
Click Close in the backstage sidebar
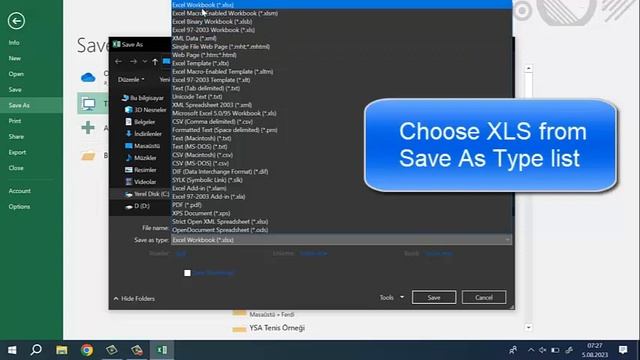click(x=16, y=168)
